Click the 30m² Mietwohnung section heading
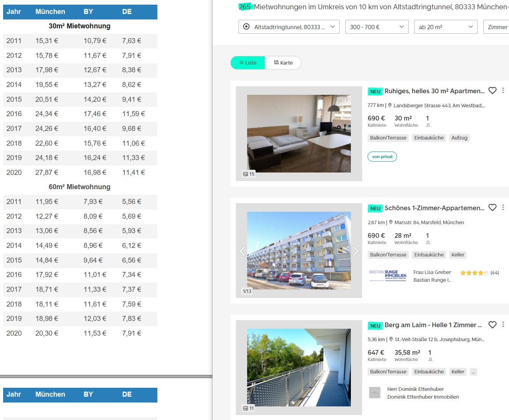Image resolution: width=509 pixels, height=420 pixels. point(80,26)
